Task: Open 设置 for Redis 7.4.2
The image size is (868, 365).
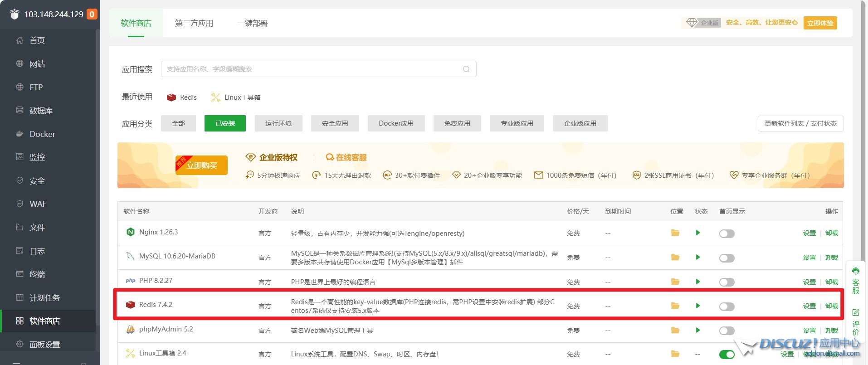Action: tap(809, 307)
